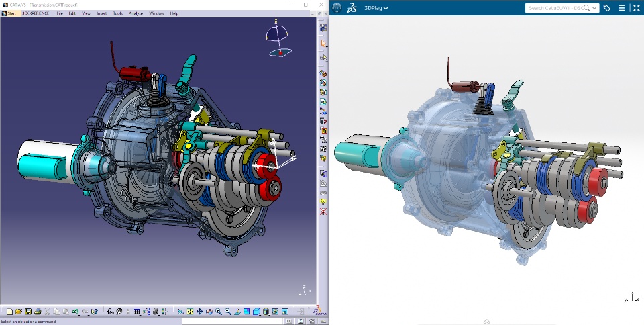
Task: Click the Zoom In magnifier icon
Action: (x=219, y=312)
